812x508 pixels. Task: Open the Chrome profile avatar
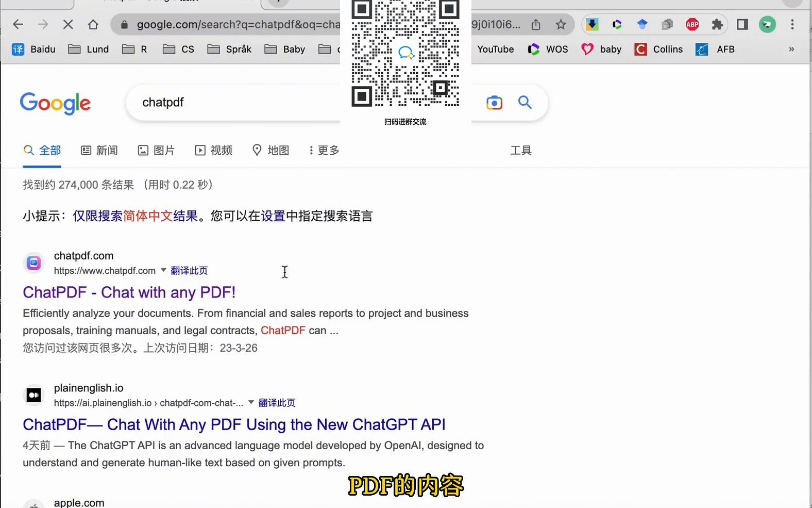click(767, 24)
